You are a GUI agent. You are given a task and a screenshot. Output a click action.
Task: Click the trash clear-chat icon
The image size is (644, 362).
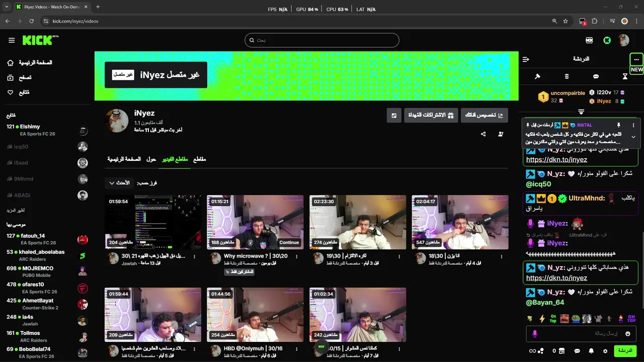pos(567,76)
